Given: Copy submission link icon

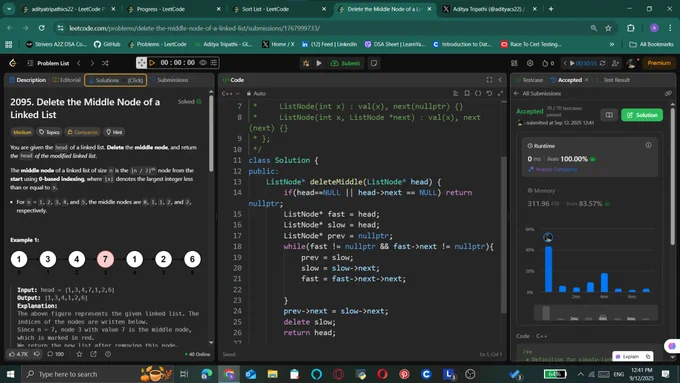Looking at the screenshot, I should [668, 93].
